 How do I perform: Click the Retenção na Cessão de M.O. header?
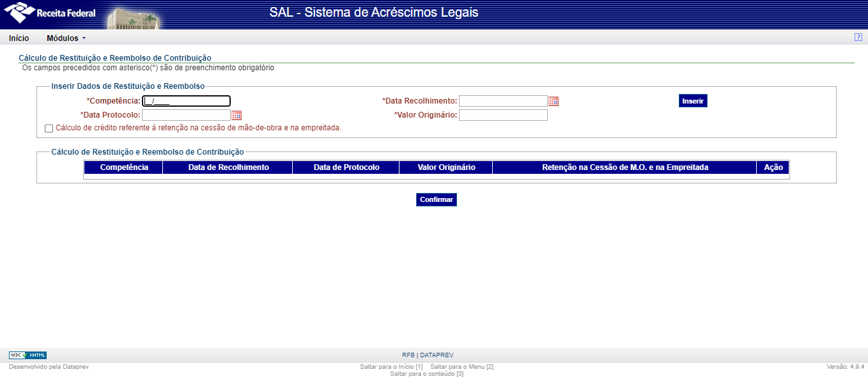(625, 167)
